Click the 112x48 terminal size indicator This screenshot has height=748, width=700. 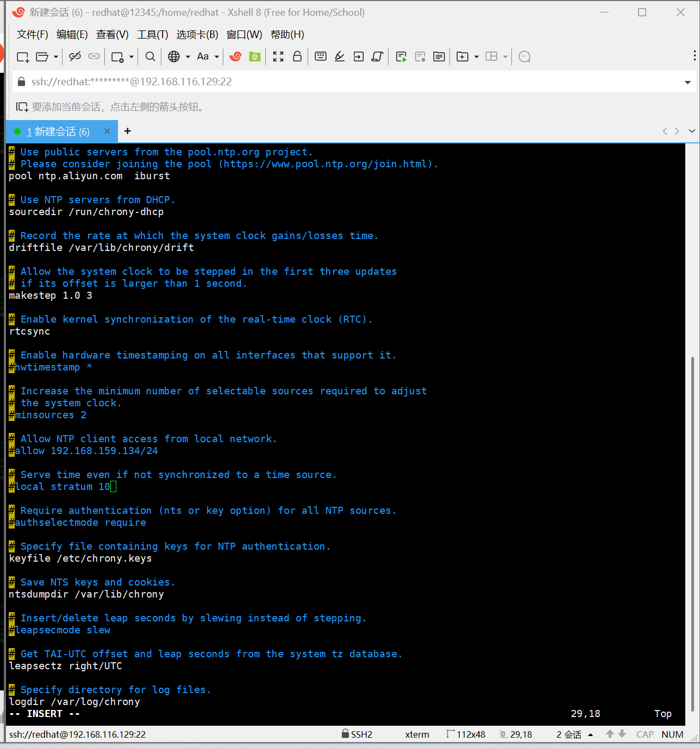(x=466, y=734)
